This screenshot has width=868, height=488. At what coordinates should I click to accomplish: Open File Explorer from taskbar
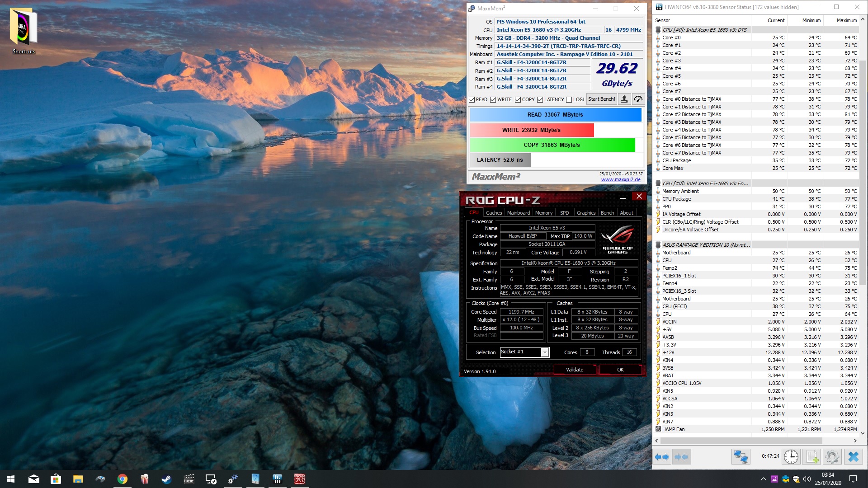pos(78,479)
